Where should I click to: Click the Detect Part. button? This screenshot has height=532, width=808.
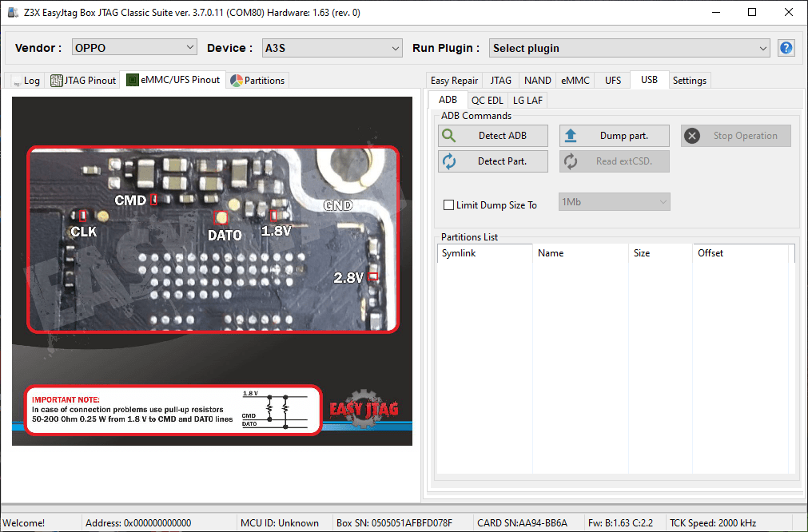click(493, 161)
